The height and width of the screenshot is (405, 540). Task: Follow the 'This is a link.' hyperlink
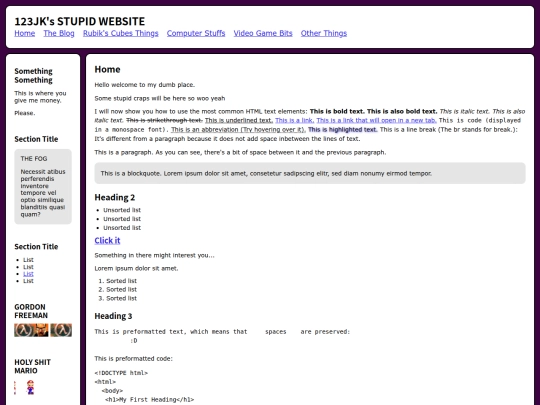click(x=294, y=120)
